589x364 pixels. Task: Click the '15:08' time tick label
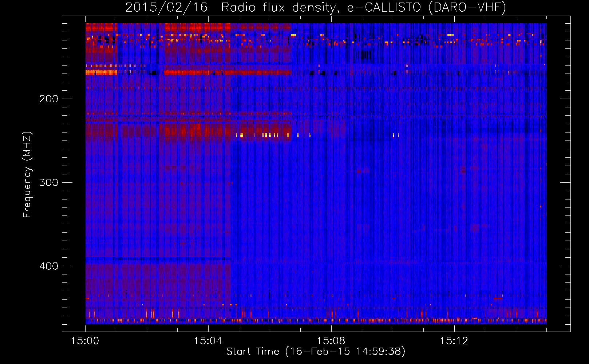point(331,341)
